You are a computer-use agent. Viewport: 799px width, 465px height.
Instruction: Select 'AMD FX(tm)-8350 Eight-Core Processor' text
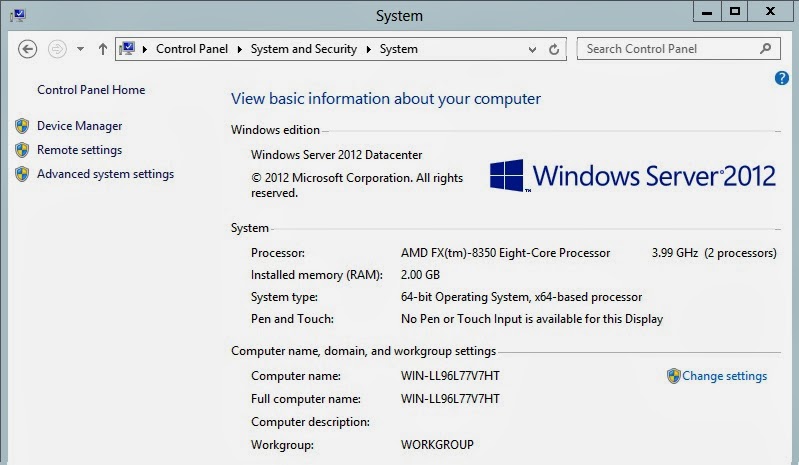pyautogui.click(x=505, y=253)
